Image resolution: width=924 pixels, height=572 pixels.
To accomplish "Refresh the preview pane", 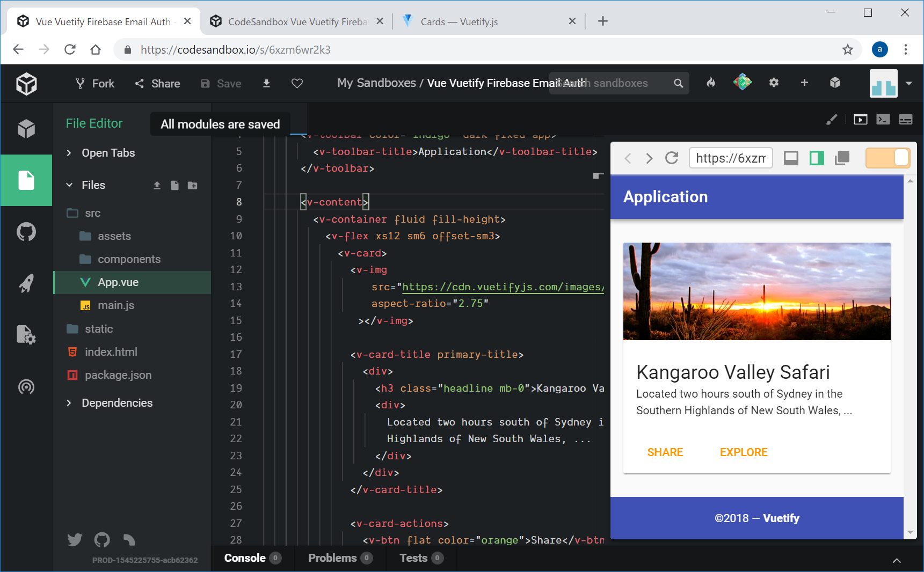I will pyautogui.click(x=672, y=158).
